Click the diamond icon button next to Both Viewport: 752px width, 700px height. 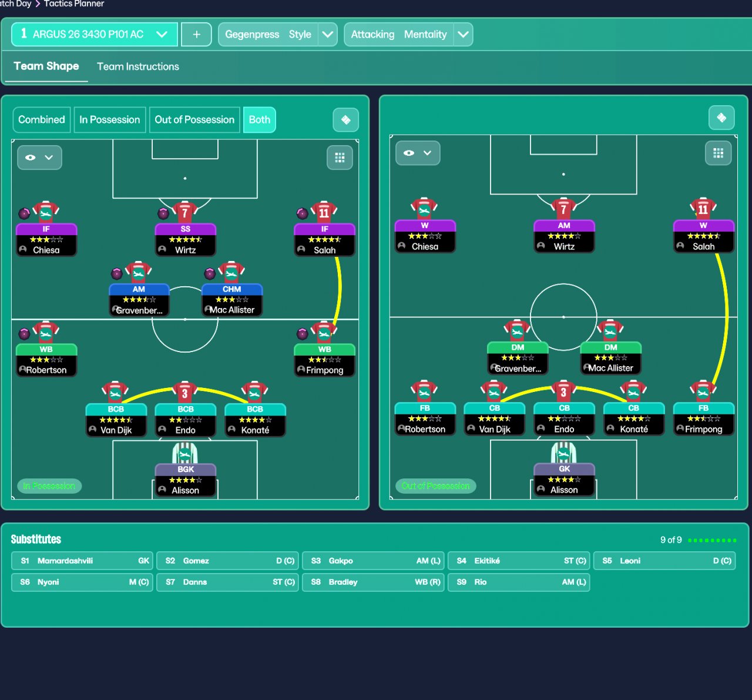point(346,120)
